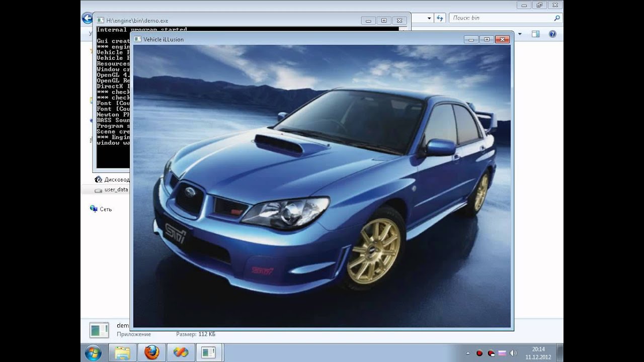Click the Приложение type label

(x=134, y=334)
